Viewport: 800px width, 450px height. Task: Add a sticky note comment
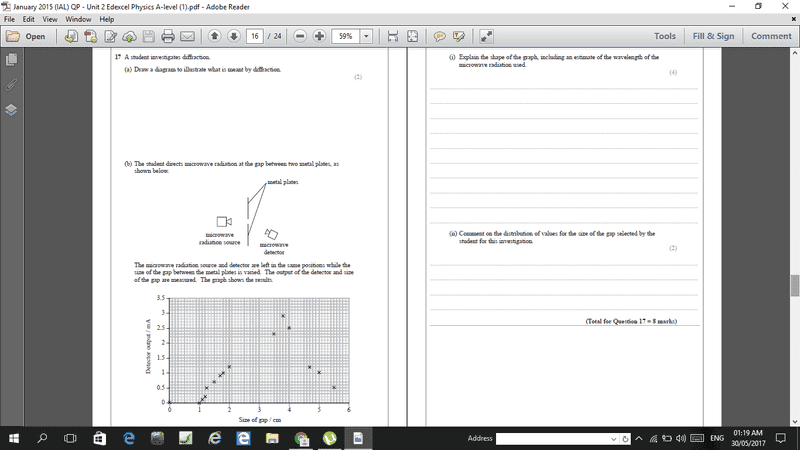pyautogui.click(x=439, y=37)
